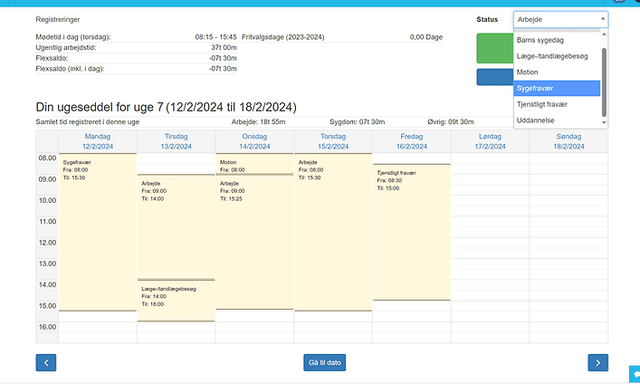Click Arbejde: 18t 55m weekly total
Viewport: 640px width, 384px height.
(258, 122)
